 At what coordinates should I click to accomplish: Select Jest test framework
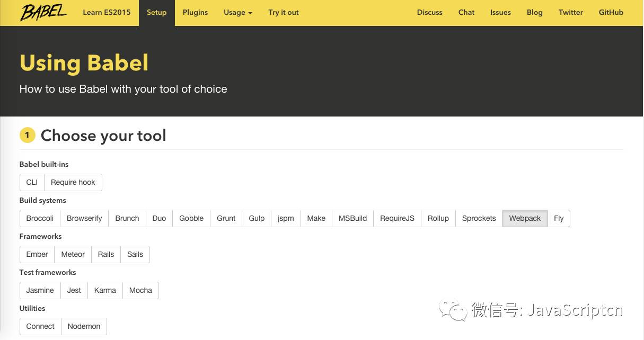[74, 290]
